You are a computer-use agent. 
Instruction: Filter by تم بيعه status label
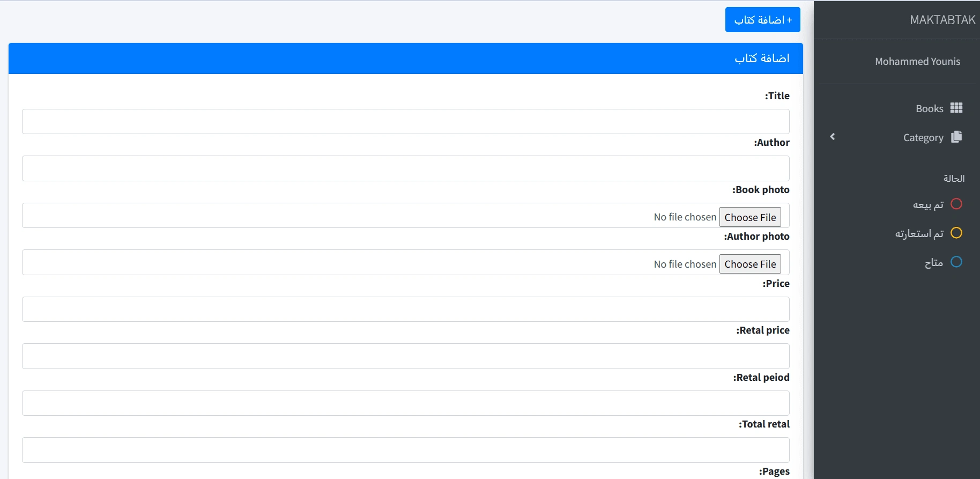(928, 204)
